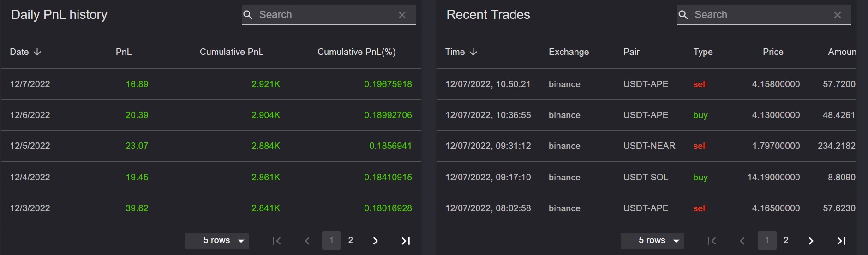868x255 pixels.
Task: Open the 5 rows dropdown in Recent Trades
Action: point(652,241)
